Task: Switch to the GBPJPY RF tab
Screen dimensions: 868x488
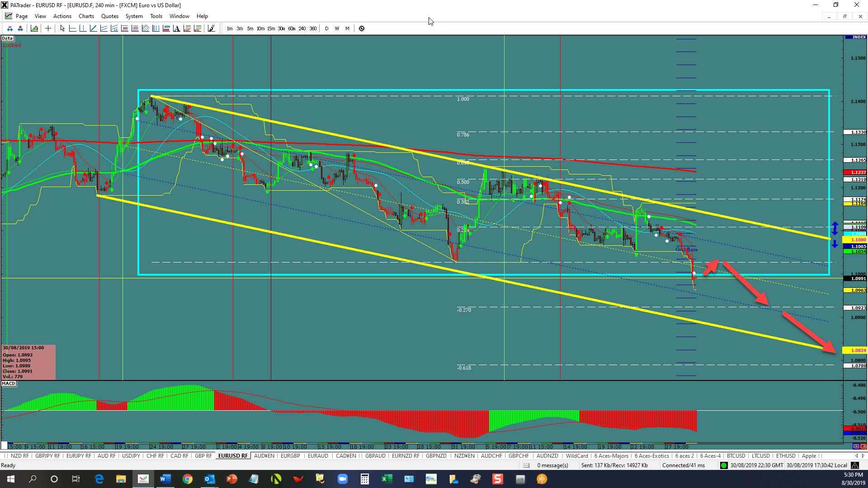Action: (x=47, y=456)
